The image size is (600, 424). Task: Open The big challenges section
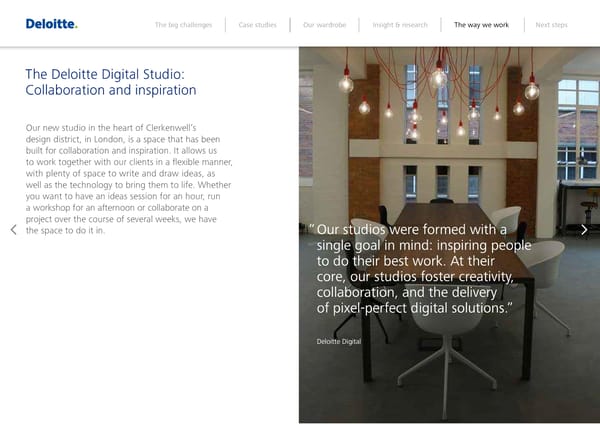(x=183, y=25)
